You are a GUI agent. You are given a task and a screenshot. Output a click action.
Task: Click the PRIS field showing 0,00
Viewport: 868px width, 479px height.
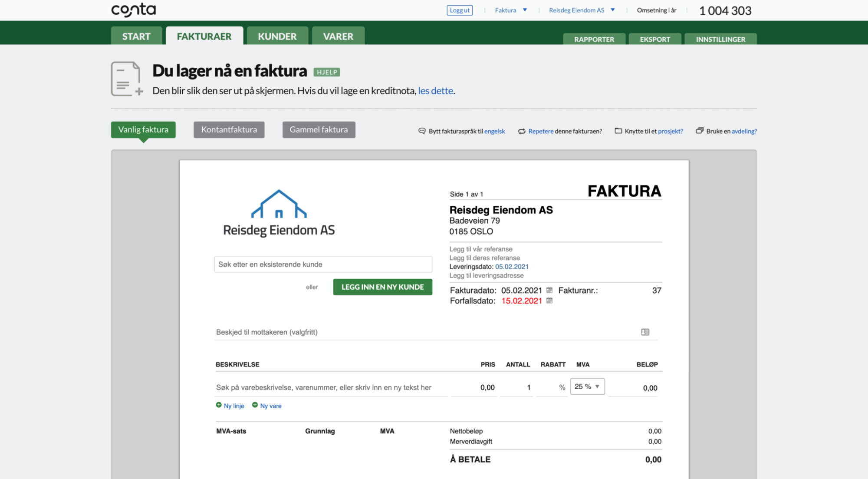tap(474, 387)
